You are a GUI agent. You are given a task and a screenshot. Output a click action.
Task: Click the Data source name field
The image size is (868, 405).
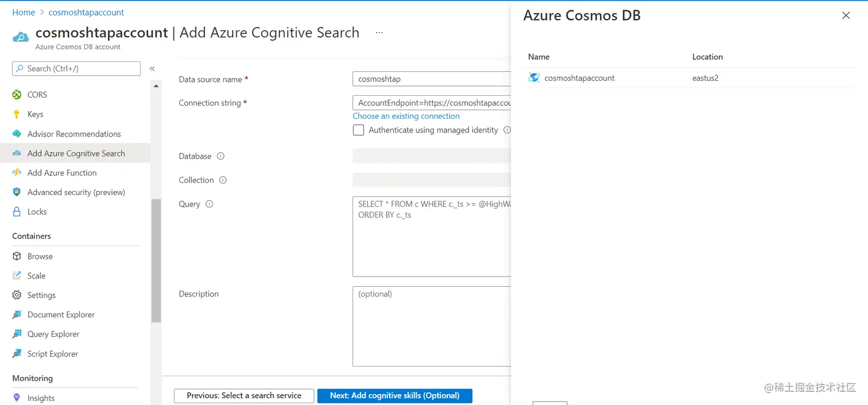click(431, 79)
